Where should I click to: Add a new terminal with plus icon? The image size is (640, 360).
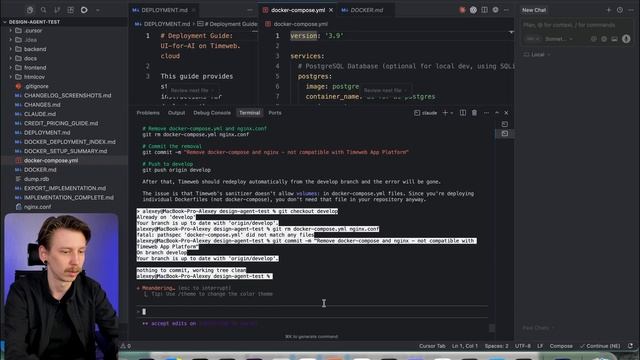(x=445, y=113)
